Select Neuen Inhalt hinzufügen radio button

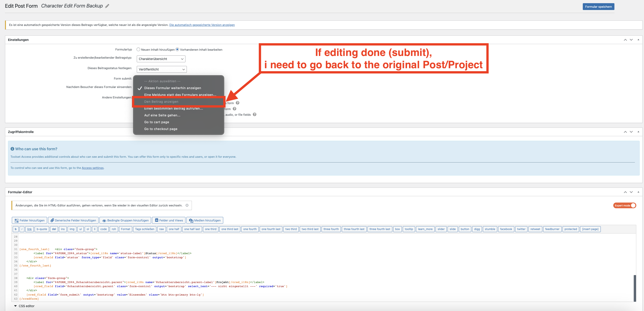(x=138, y=50)
